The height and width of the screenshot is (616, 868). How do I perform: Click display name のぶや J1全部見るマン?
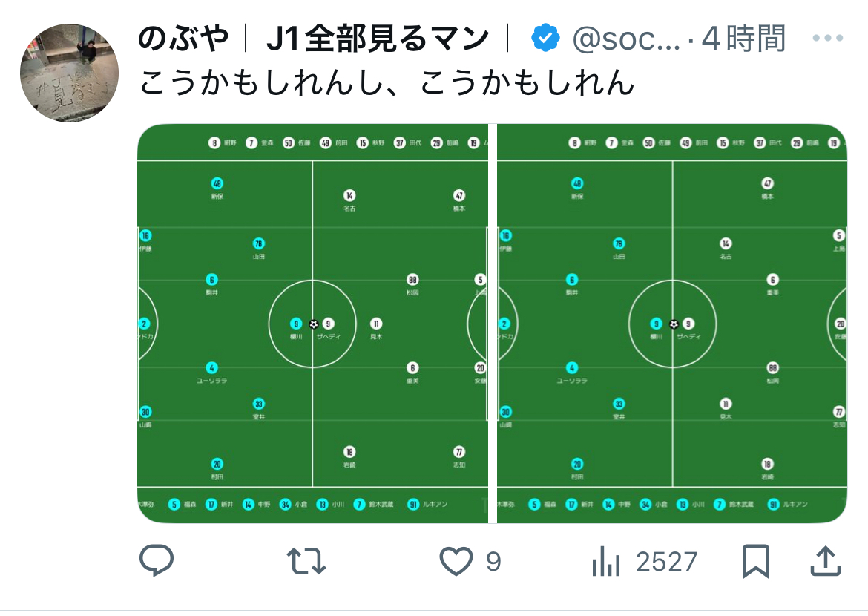314,39
